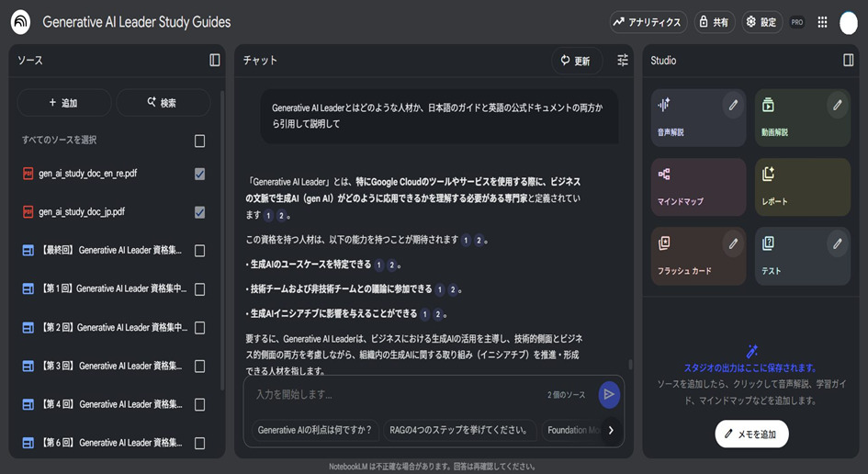Uncheck gen_ai_study_doc_en_re.pdf source
Viewport: 868px width, 474px height.
(x=199, y=174)
